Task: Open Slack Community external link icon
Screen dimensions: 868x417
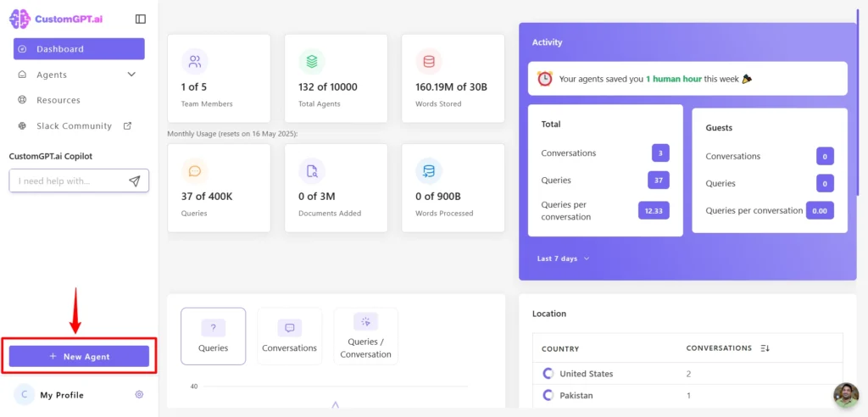Action: [x=127, y=125]
